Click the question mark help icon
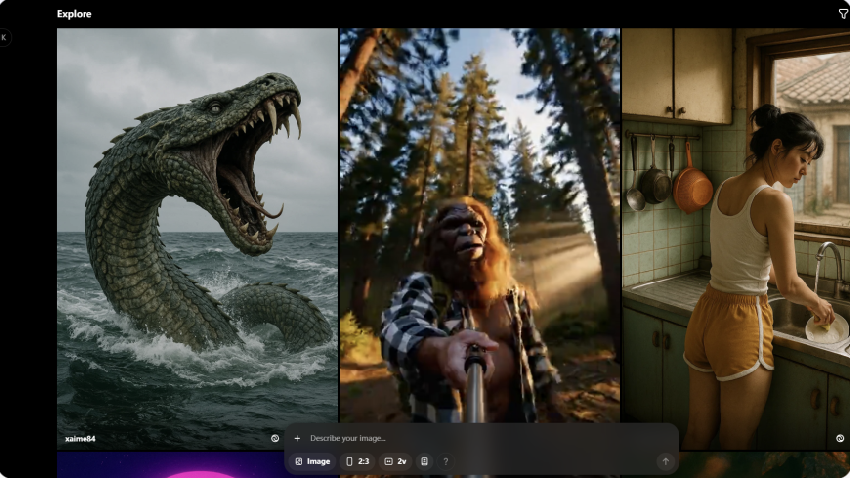The width and height of the screenshot is (850, 478). click(445, 462)
